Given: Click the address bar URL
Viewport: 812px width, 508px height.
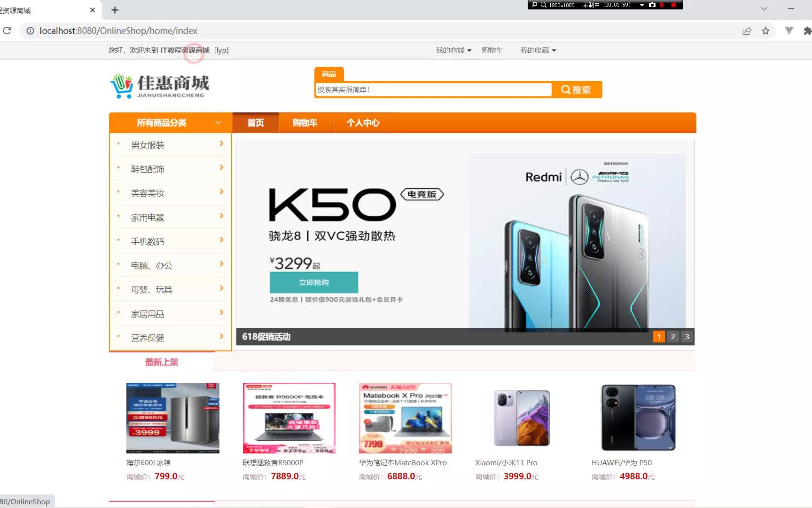Looking at the screenshot, I should tap(118, 31).
